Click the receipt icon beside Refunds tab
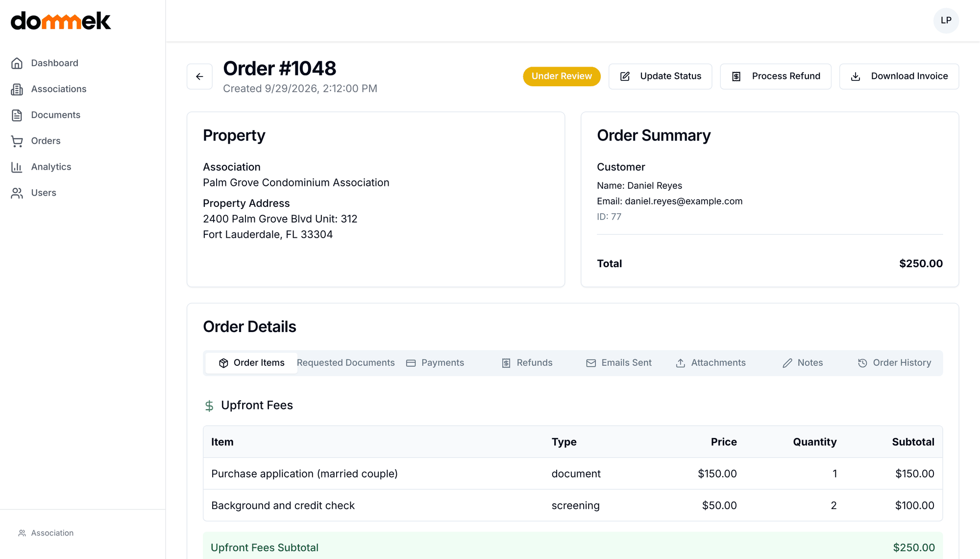 (x=506, y=363)
